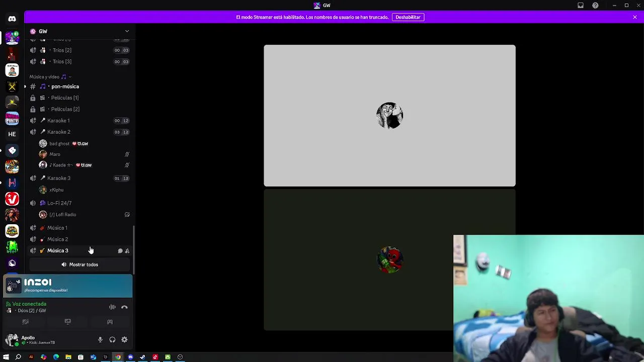Open user settings gear
This screenshot has width=644, height=362.
(124, 340)
